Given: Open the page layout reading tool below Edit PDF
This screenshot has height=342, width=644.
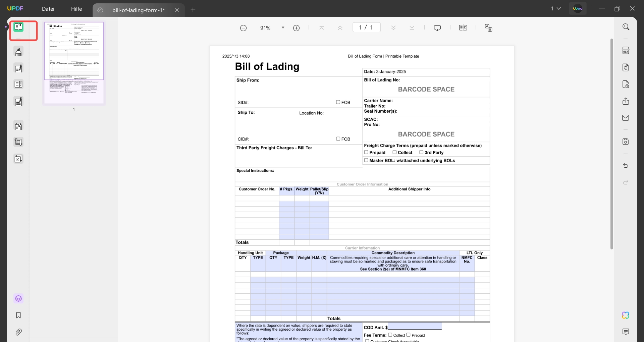Looking at the screenshot, I should point(18,84).
